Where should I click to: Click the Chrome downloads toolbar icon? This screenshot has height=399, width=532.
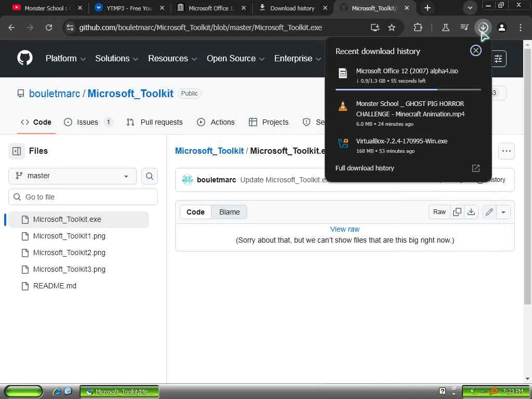[483, 28]
